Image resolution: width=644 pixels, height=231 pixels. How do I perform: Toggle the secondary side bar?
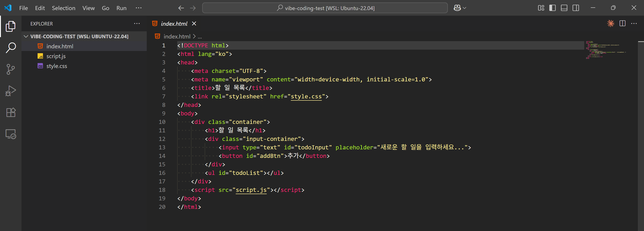point(576,8)
